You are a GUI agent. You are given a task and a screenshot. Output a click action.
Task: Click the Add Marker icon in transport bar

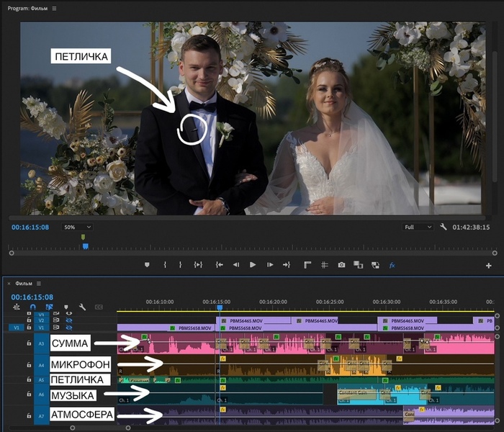pos(147,265)
